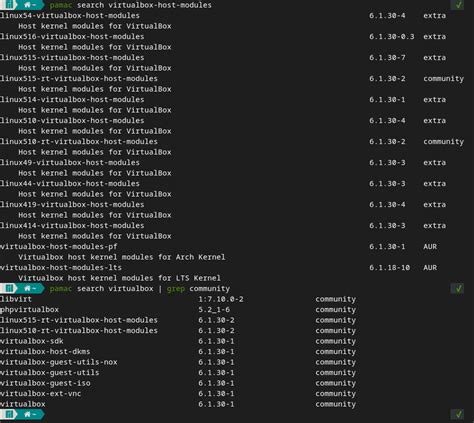Select the linux419-virtualbox-host-modules package name
The width and height of the screenshot is (474, 423).
point(72,205)
